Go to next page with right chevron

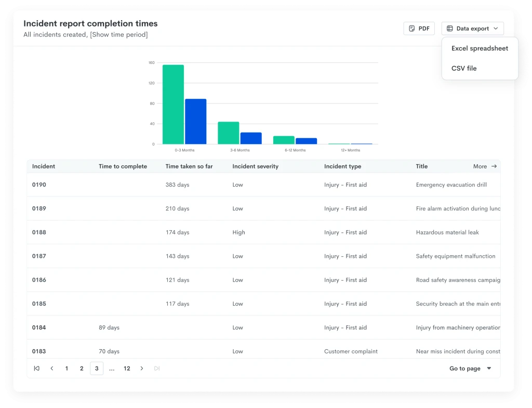click(x=142, y=368)
